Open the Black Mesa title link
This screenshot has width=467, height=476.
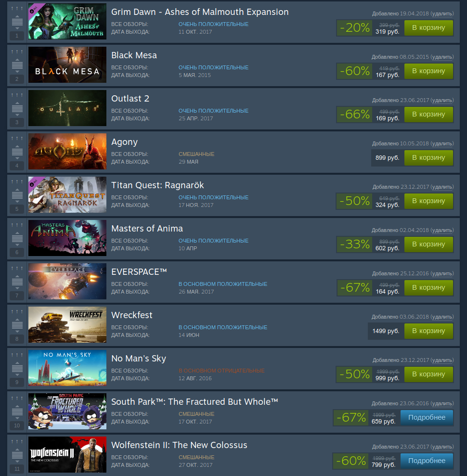[x=134, y=55]
